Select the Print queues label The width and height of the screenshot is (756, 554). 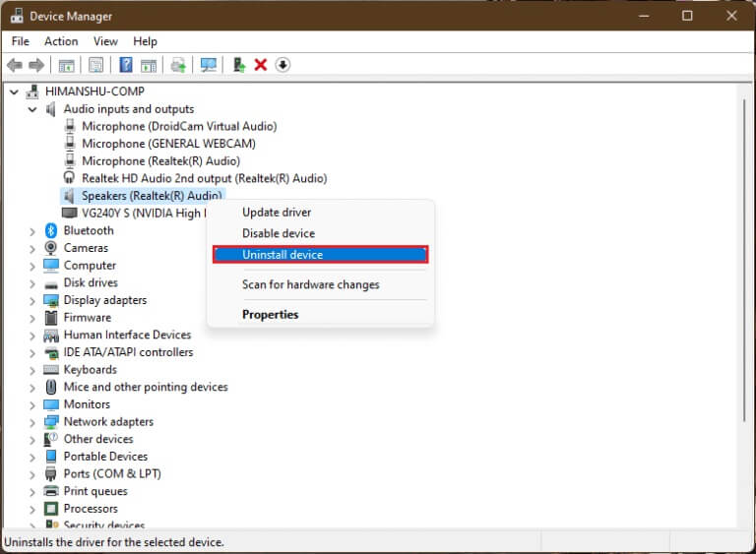pos(95,491)
